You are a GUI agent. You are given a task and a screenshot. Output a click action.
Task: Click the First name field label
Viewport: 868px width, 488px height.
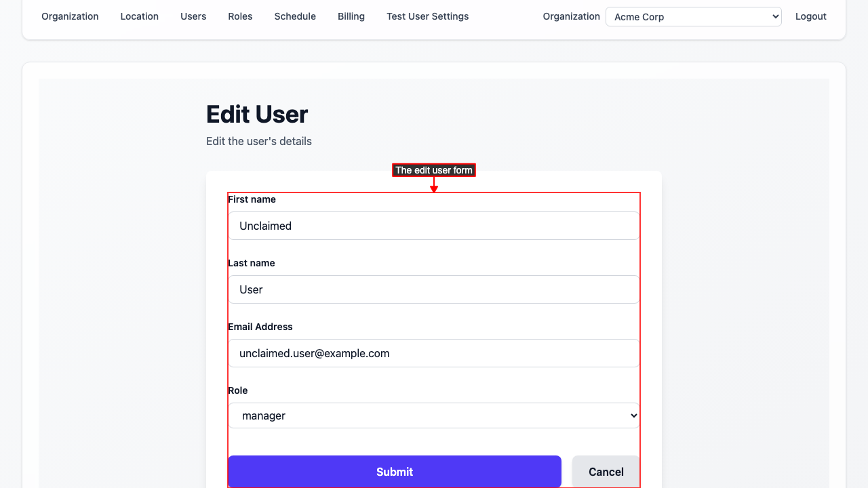pyautogui.click(x=252, y=199)
